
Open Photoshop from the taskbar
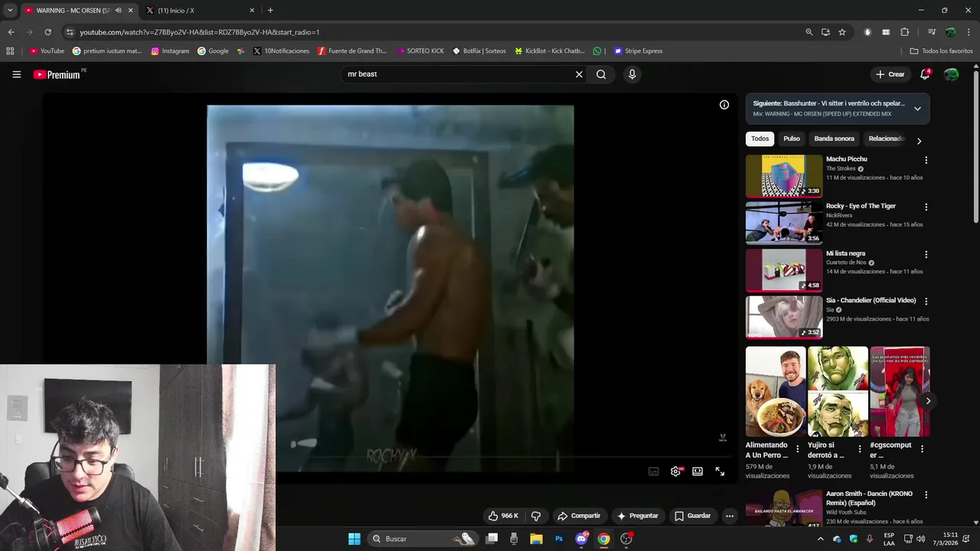point(559,539)
